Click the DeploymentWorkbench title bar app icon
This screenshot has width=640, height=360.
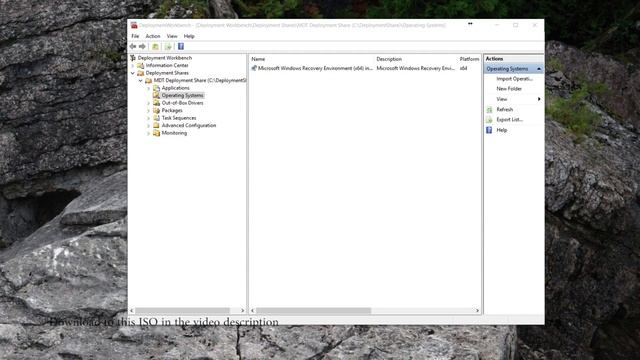(x=134, y=25)
